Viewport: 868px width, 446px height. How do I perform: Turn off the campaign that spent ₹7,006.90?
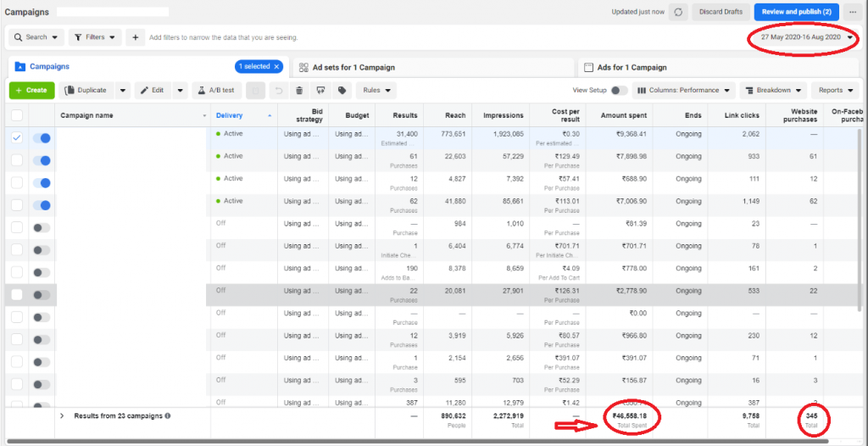coord(42,205)
